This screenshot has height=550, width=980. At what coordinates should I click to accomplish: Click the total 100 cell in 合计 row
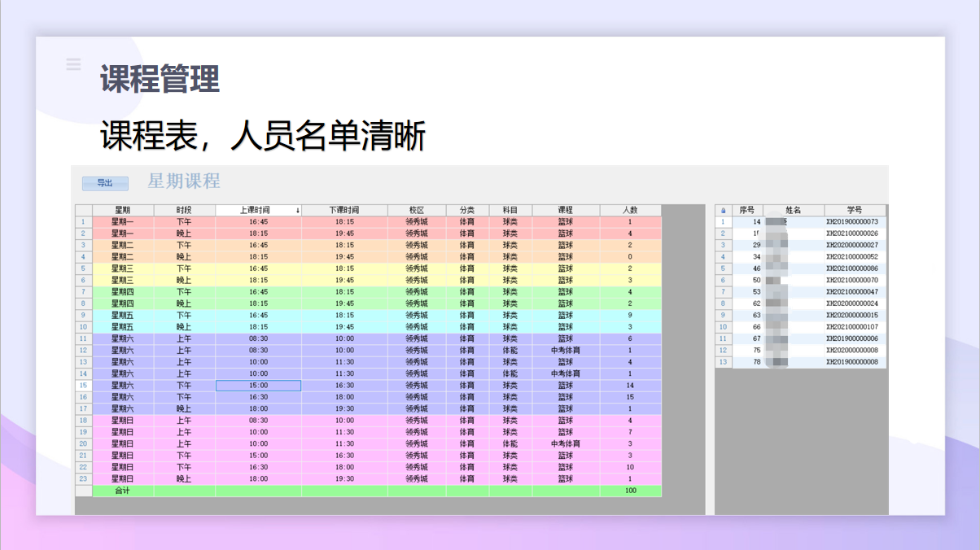click(x=630, y=491)
